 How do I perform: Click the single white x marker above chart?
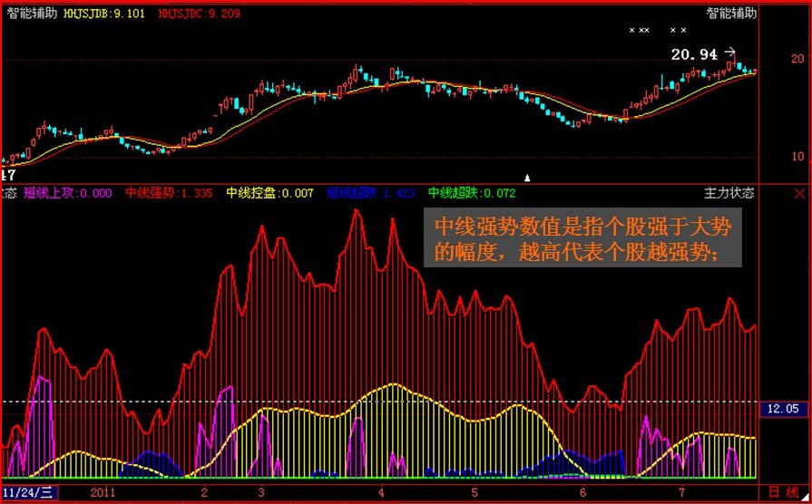[x=632, y=31]
